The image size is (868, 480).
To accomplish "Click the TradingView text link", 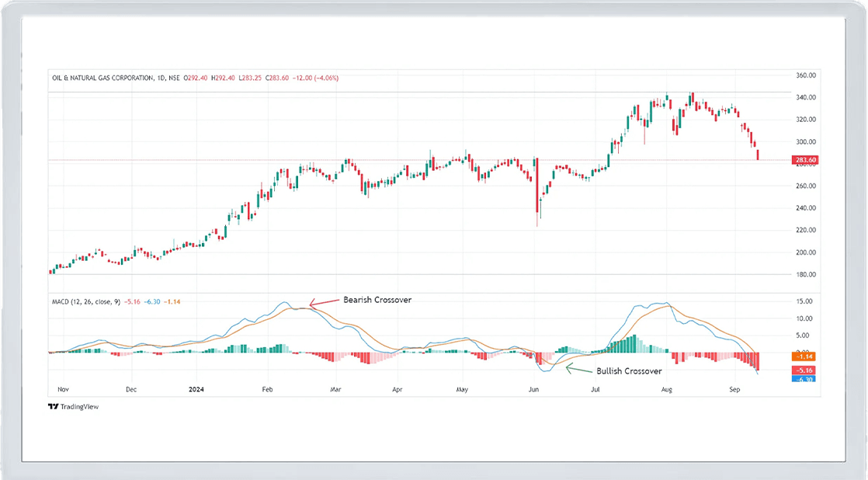I will (x=81, y=406).
